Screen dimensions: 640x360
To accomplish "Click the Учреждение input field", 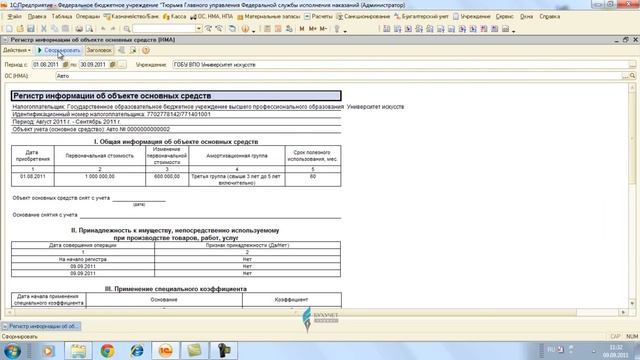I will 400,64.
